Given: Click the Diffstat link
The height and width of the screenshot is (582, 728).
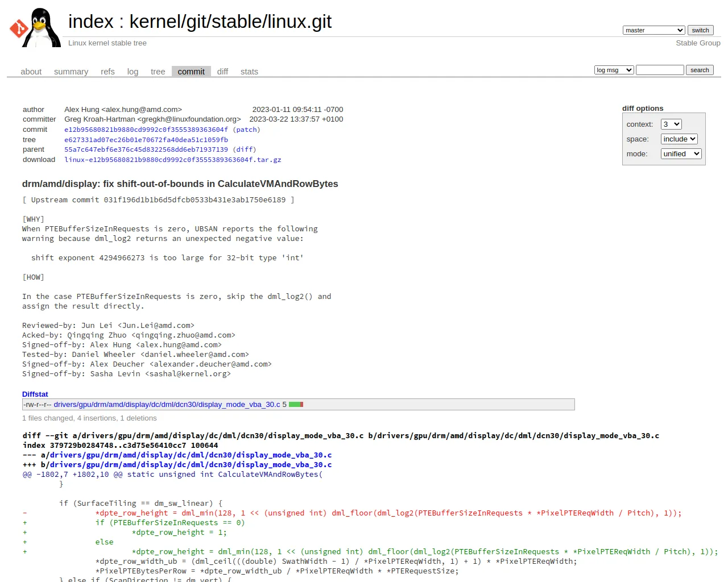Looking at the screenshot, I should pyautogui.click(x=35, y=394).
